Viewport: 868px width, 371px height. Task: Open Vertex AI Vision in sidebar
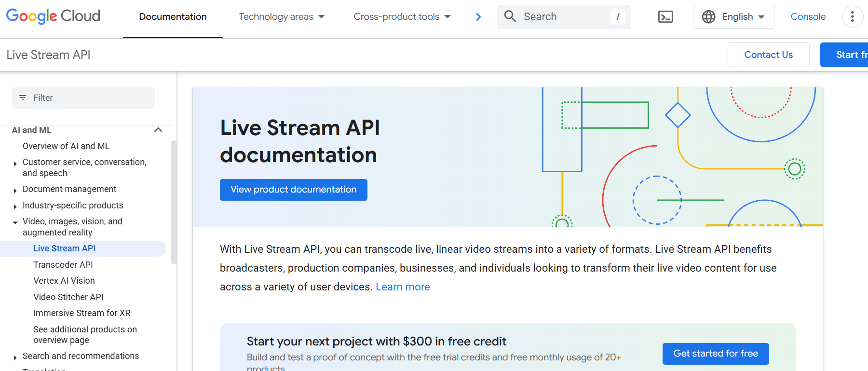tap(64, 281)
